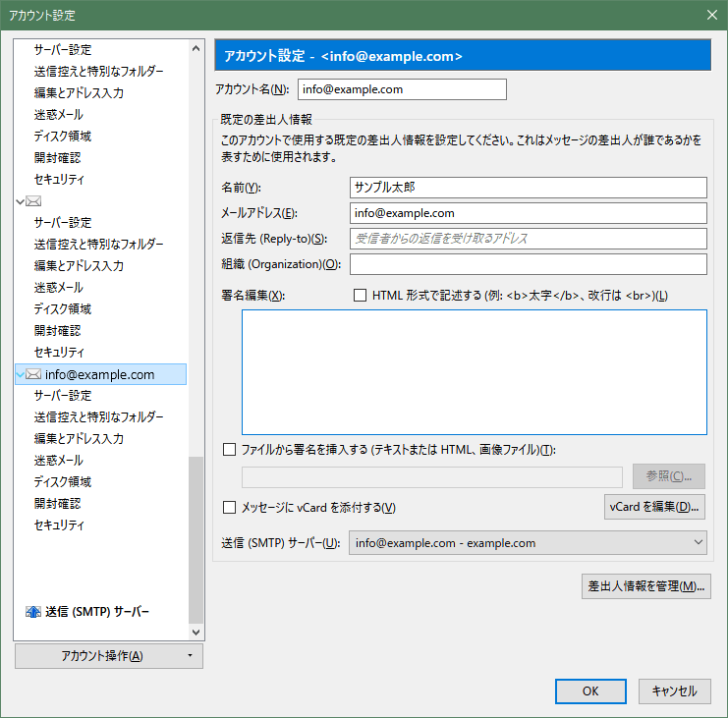Screen dimensions: 728x718
Task: Check ファイルから署名を挿入する option
Action: tap(230, 450)
